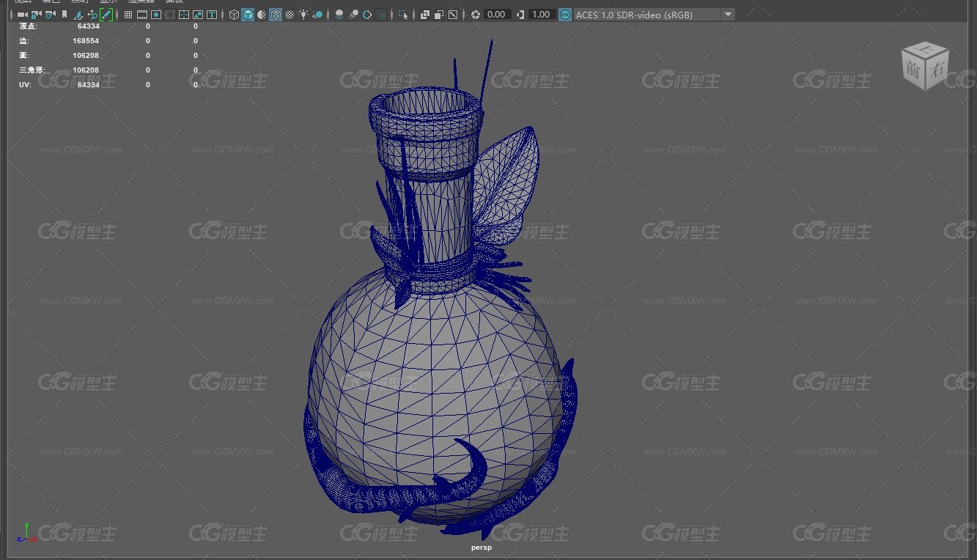Toggle the color management ON button
Screen dimensions: 977x560
point(564,15)
